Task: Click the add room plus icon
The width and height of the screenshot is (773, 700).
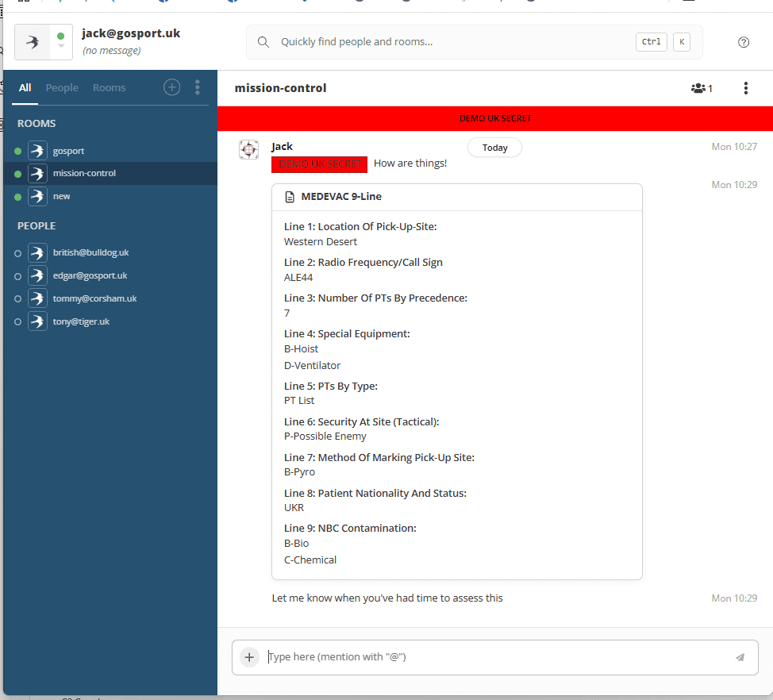Action: pos(172,87)
